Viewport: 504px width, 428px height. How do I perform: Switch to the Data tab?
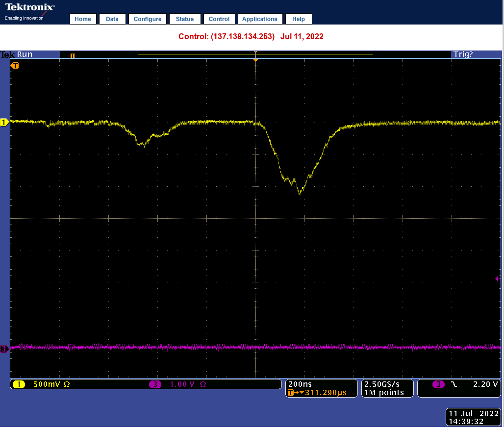(112, 19)
